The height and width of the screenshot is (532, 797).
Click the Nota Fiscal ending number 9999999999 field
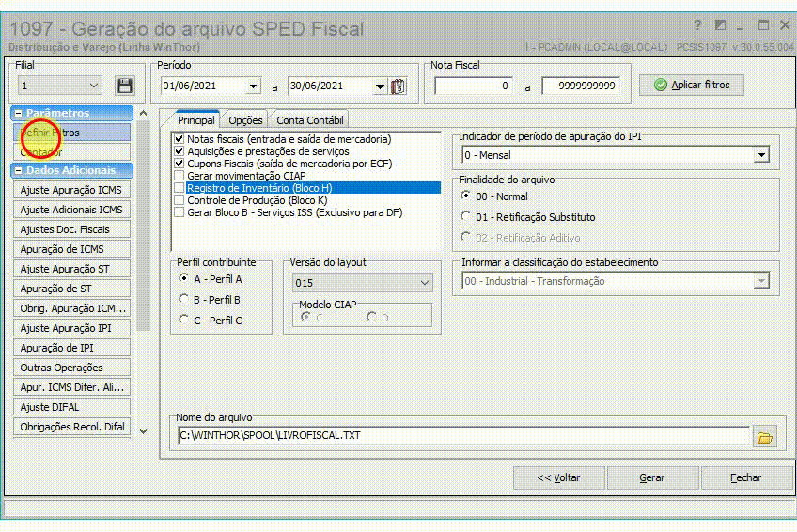tap(582, 86)
